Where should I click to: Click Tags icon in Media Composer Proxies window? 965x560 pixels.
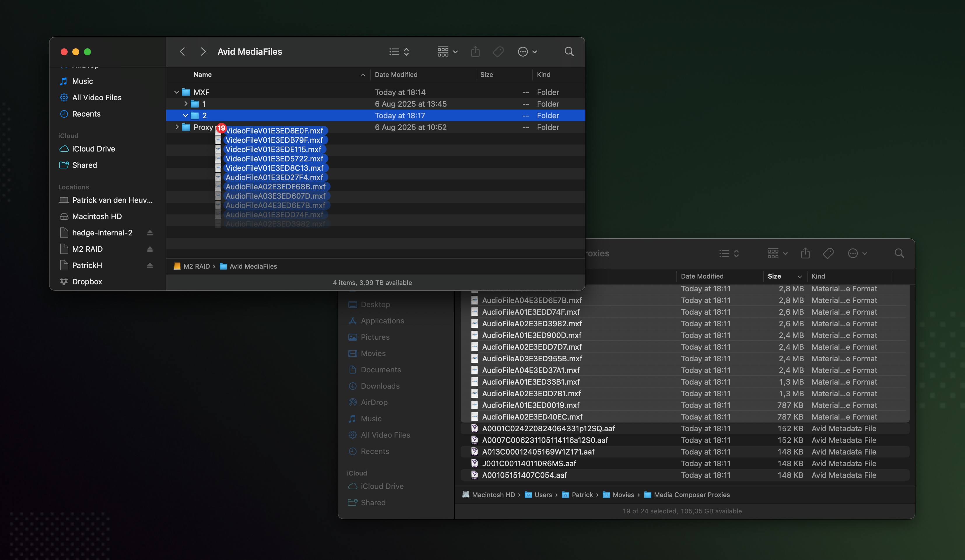(x=828, y=253)
